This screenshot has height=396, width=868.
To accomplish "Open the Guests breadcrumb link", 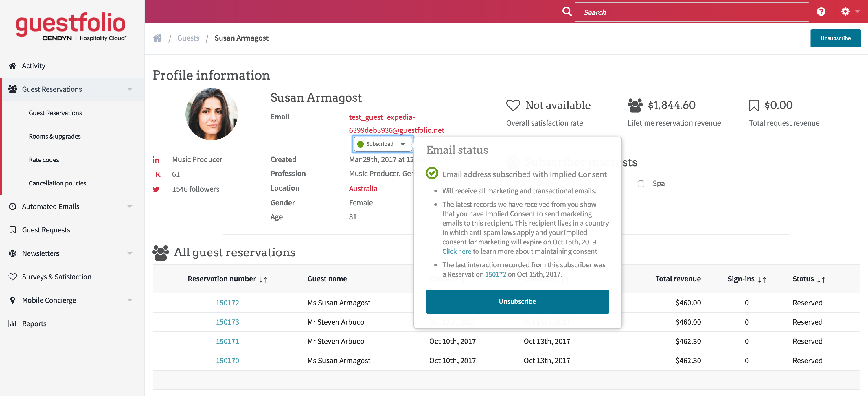I will (188, 38).
